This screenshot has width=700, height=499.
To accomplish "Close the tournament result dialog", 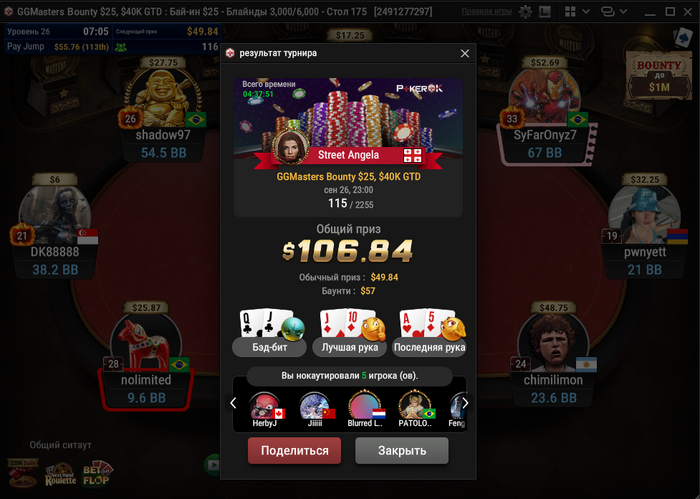I will pyautogui.click(x=465, y=54).
